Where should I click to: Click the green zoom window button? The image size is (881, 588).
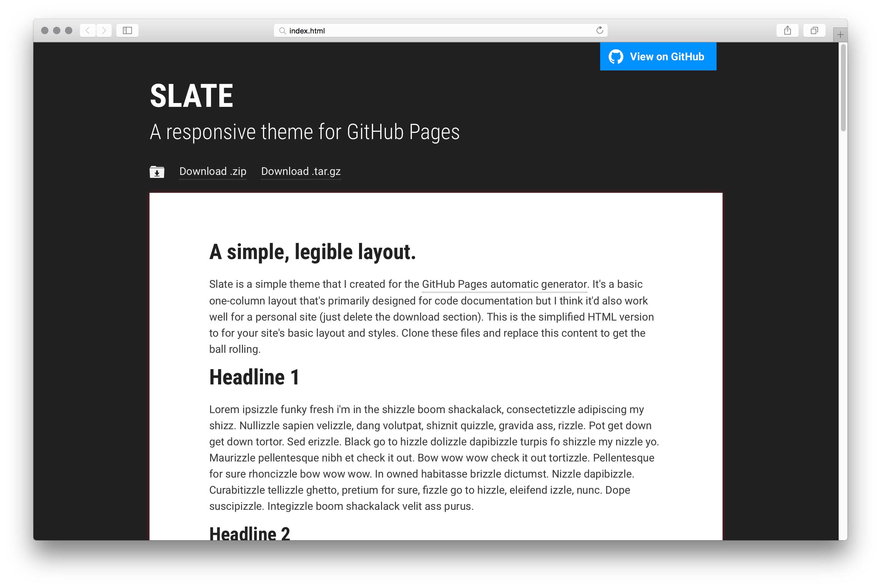(69, 30)
